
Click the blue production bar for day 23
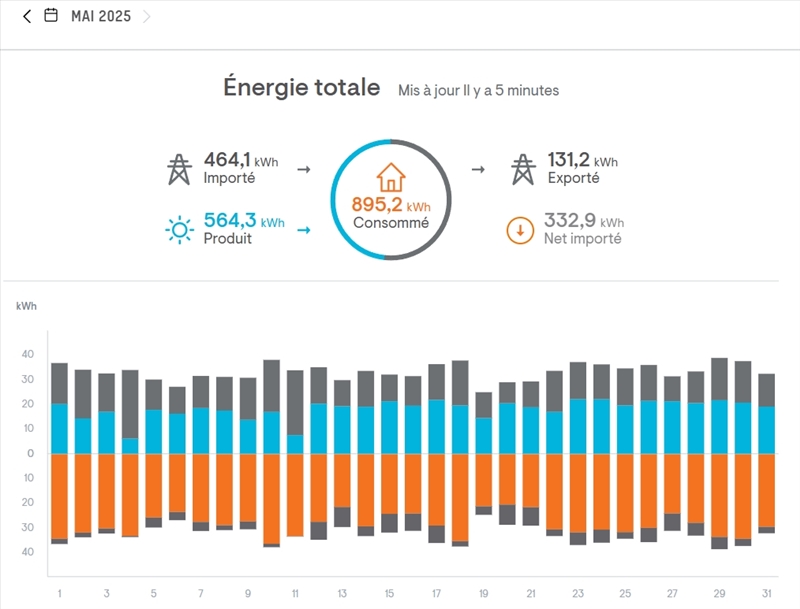pyautogui.click(x=578, y=427)
